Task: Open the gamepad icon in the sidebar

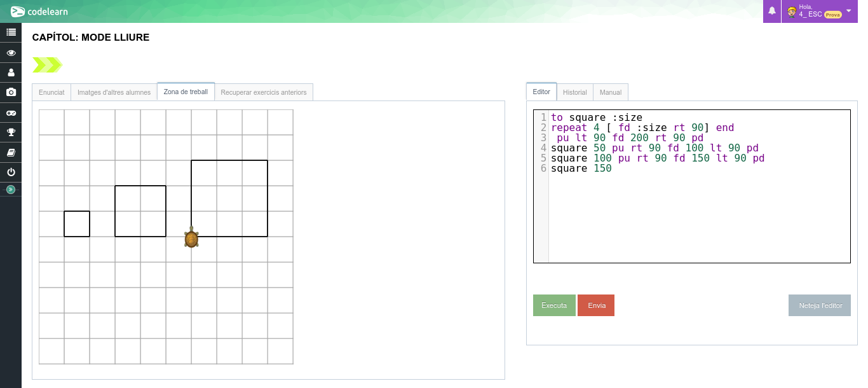Action: coord(11,113)
